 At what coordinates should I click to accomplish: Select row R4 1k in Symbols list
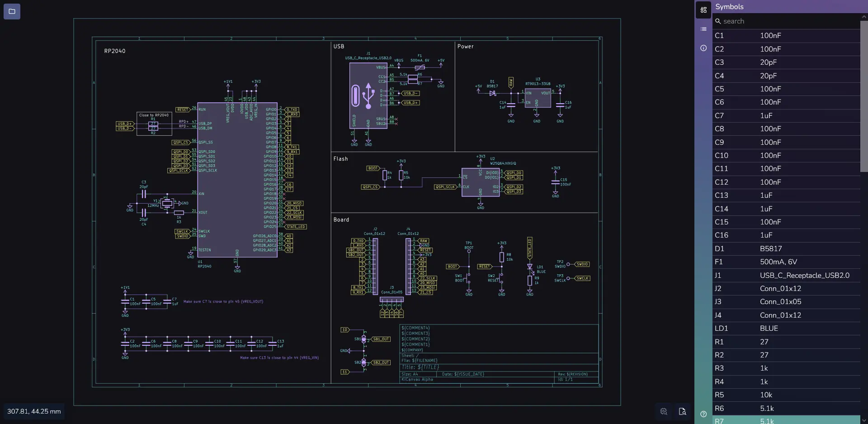pos(786,381)
